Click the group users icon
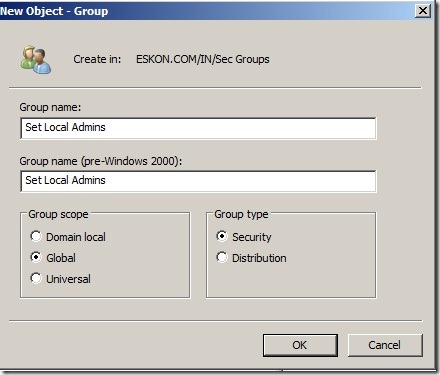Screen dimensions: 440x375 click(36, 59)
